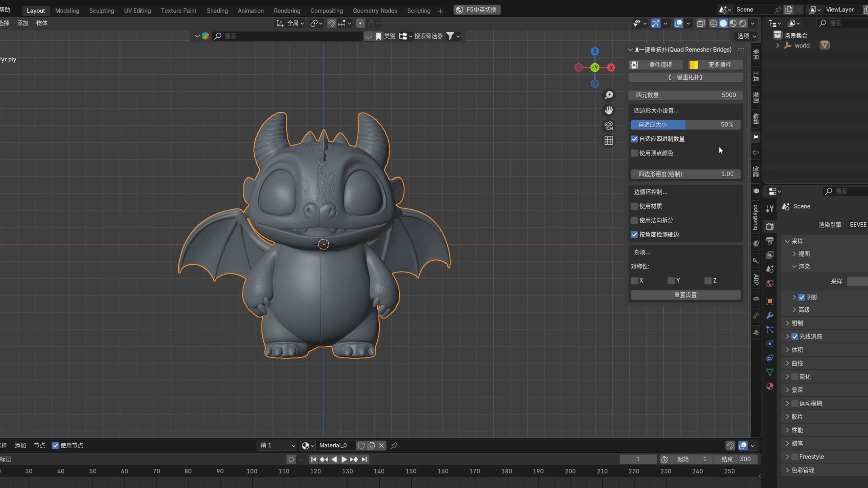Screen dimensions: 868x488
Task: Adjust the 自适应大小 slider
Action: click(685, 125)
